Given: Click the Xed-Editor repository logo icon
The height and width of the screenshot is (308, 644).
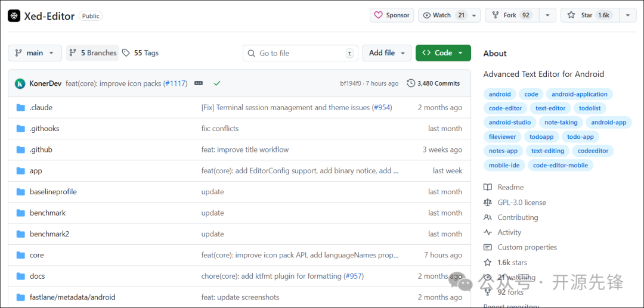Looking at the screenshot, I should click(14, 15).
